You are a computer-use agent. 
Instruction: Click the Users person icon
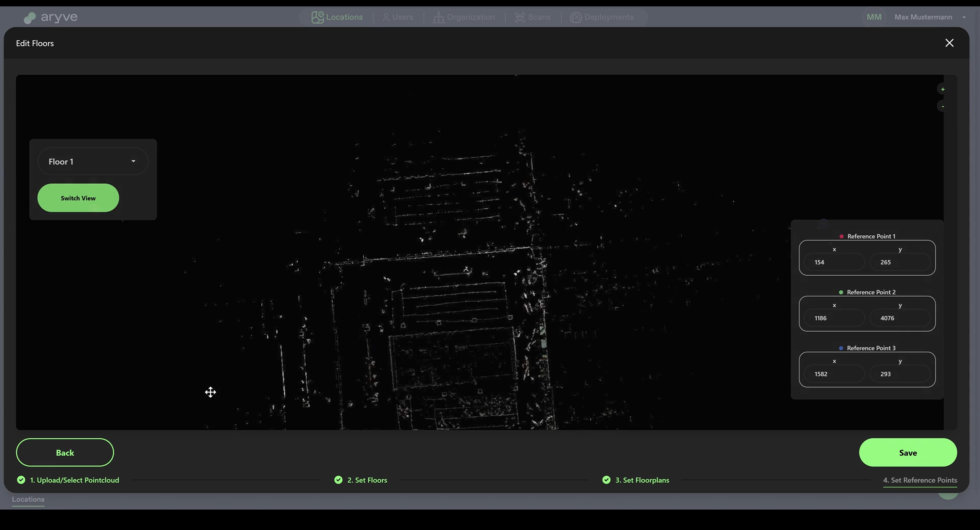coord(386,17)
